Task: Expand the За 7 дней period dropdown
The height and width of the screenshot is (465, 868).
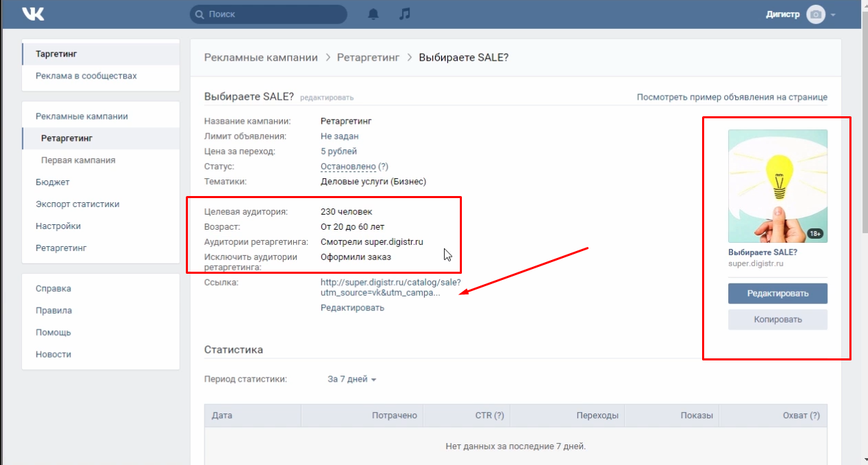Action: (352, 379)
